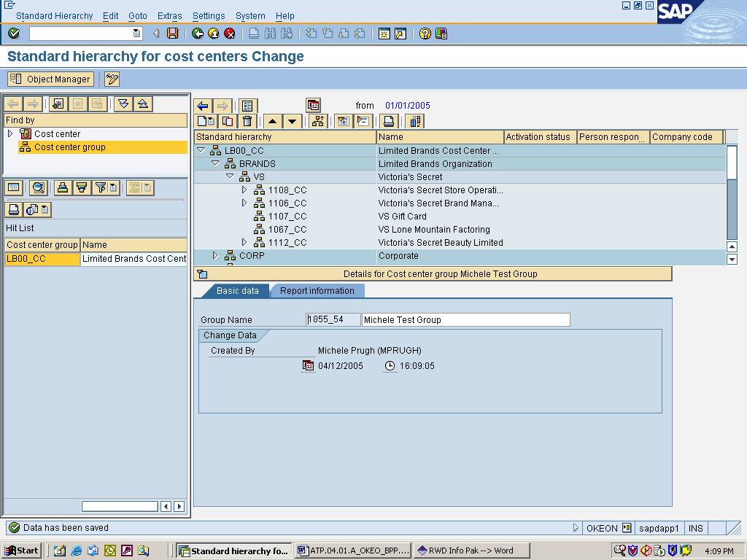Collapse all Find by nodes with double-up arrows
Viewport: 747px width, 560px height.
click(x=143, y=104)
